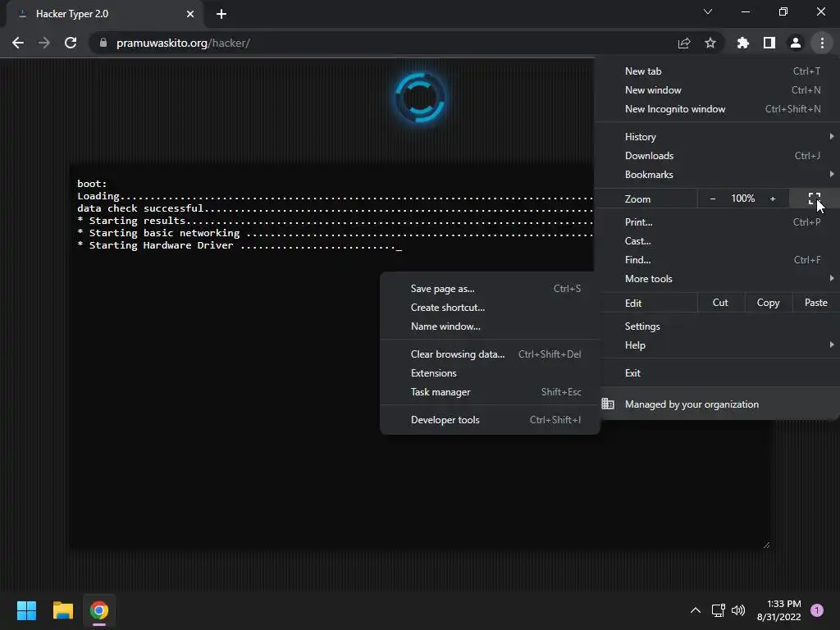Toggle the browser side panel icon
This screenshot has width=840, height=630.
(x=769, y=43)
